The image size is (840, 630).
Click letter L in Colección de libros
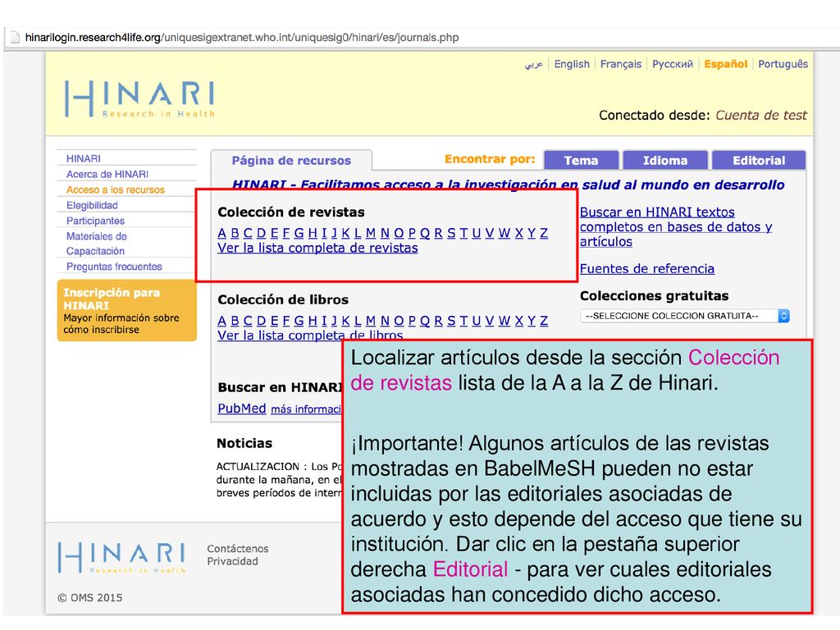(358, 321)
